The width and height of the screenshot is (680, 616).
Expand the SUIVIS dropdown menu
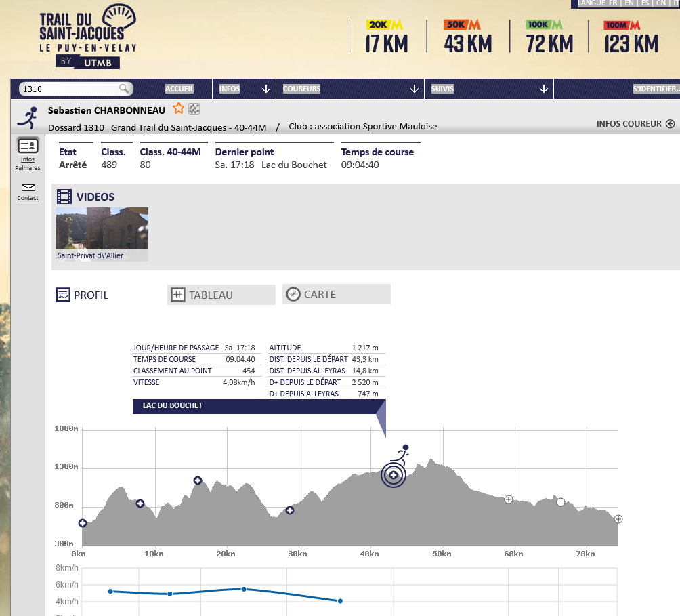point(543,89)
